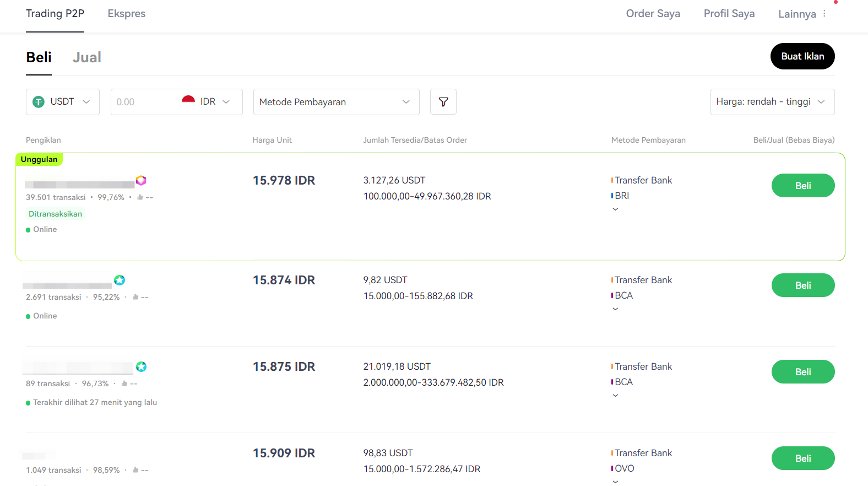This screenshot has width=868, height=486.
Task: Click verified badge of 89 transaksi advertiser
Action: tap(142, 366)
